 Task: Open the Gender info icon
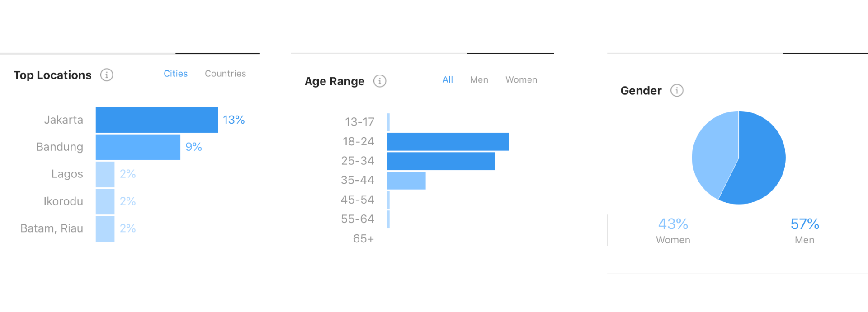pyautogui.click(x=677, y=91)
